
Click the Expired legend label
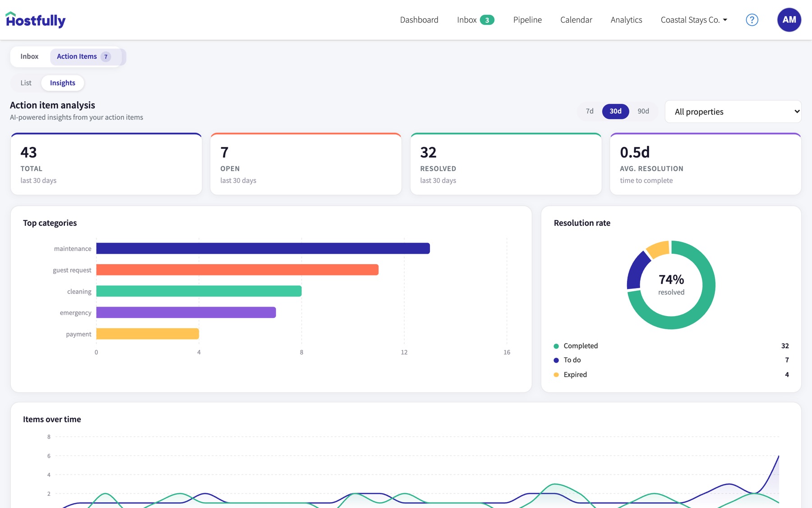point(575,374)
